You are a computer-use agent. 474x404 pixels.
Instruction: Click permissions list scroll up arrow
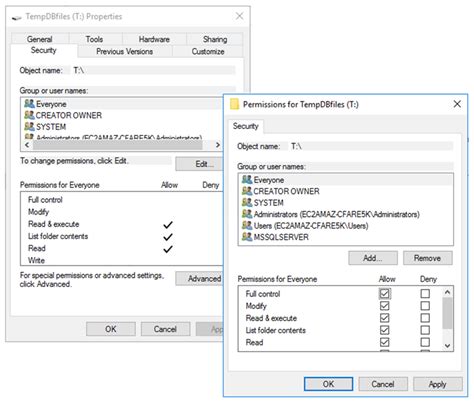(447, 292)
